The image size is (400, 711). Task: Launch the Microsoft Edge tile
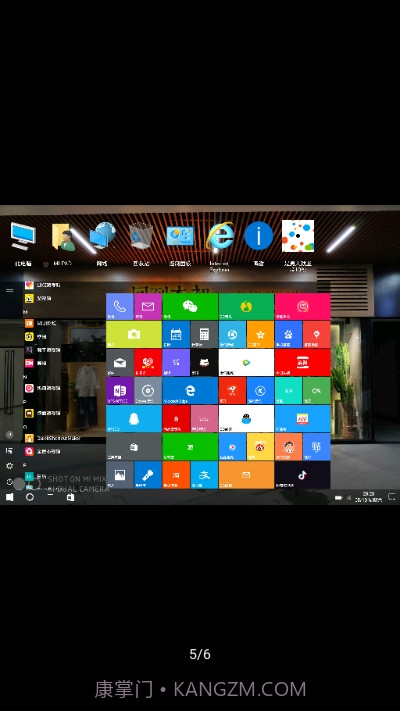(x=190, y=391)
